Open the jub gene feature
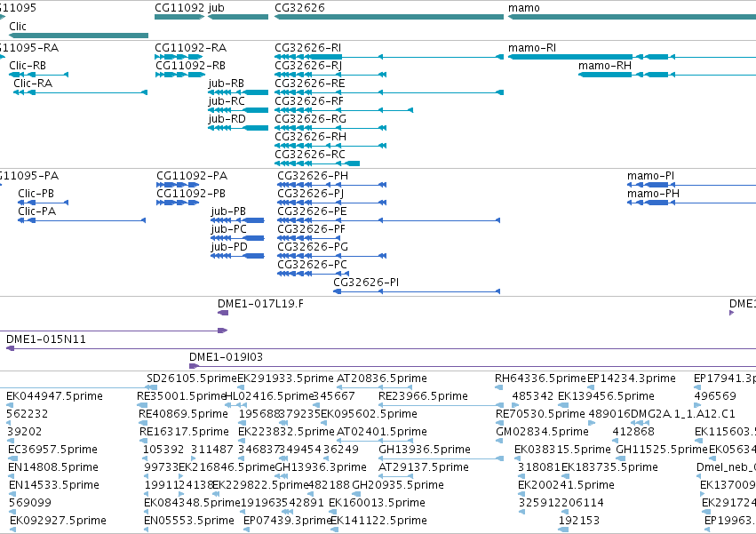756x534 pixels. (238, 17)
